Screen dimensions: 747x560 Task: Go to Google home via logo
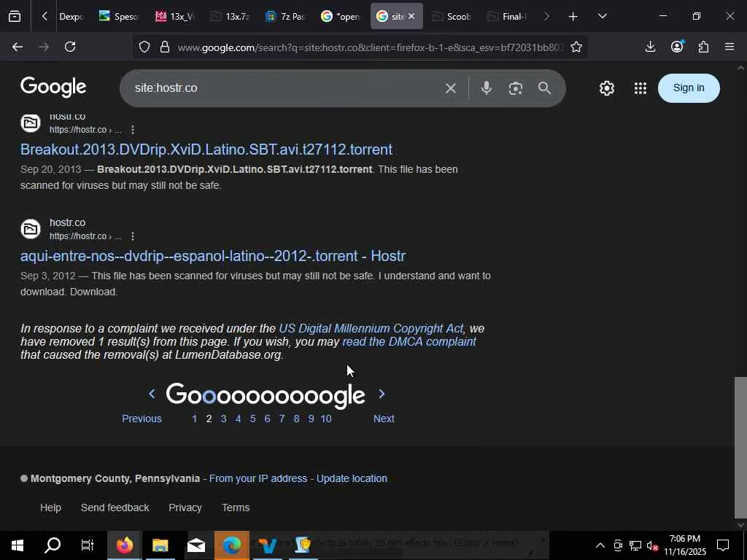click(53, 87)
